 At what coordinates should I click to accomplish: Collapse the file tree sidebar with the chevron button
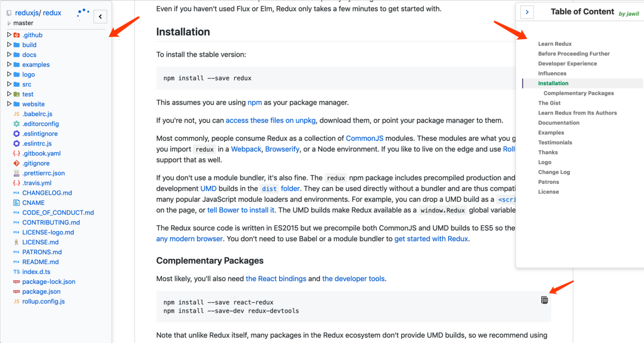100,17
